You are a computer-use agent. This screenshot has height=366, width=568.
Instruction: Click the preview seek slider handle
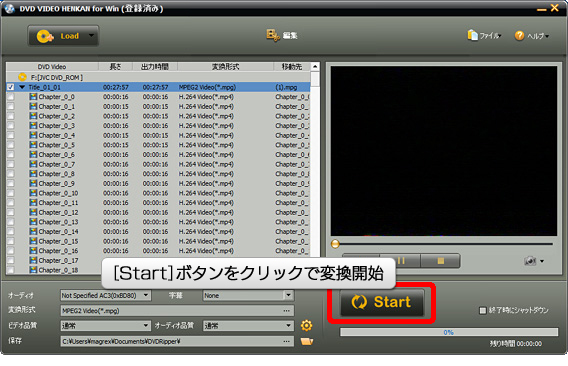click(335, 244)
